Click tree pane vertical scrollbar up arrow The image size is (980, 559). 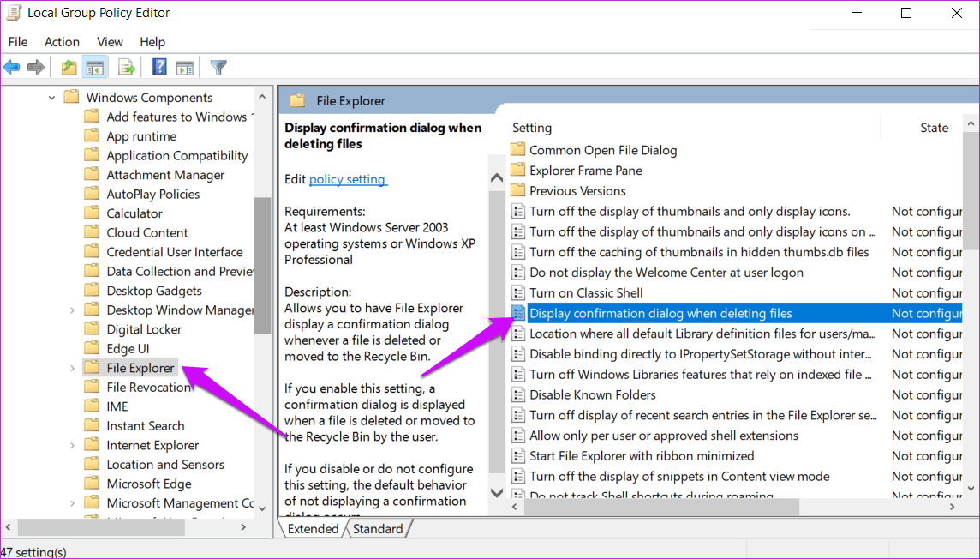tap(262, 97)
